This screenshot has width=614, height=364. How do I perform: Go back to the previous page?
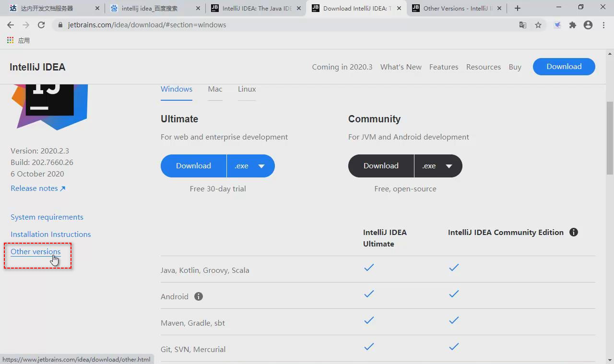tap(11, 25)
